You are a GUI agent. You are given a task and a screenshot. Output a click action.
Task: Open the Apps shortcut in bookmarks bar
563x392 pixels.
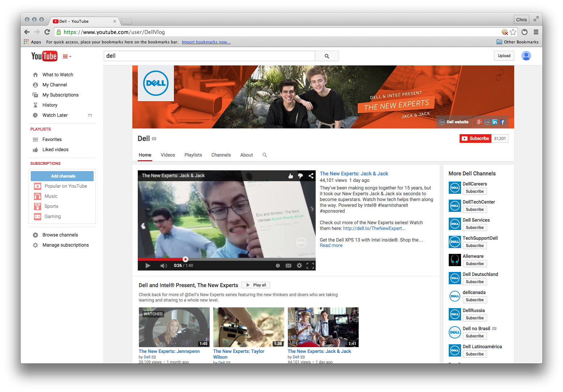click(x=33, y=42)
